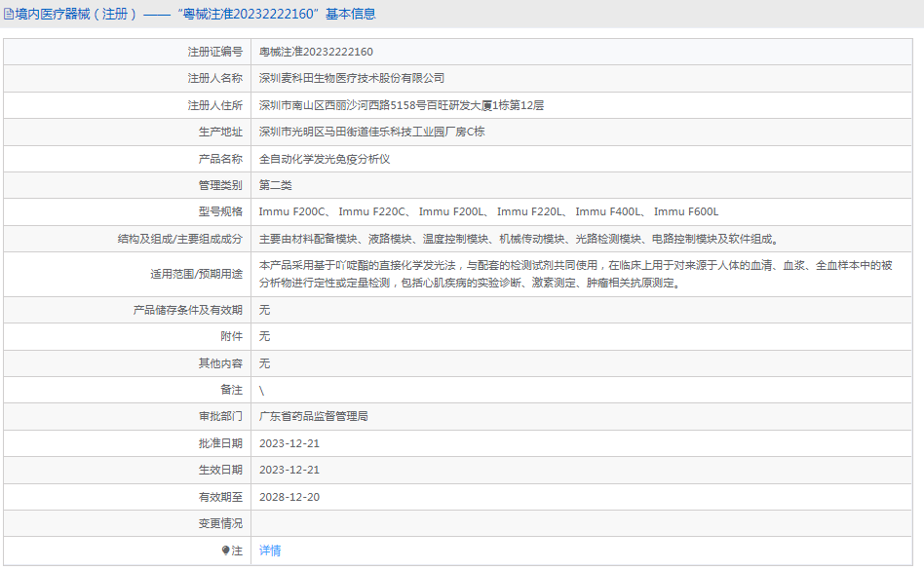This screenshot has height=570, width=924.
Task: Select the 无 value in the 其他内容 row
Action: pos(264,363)
